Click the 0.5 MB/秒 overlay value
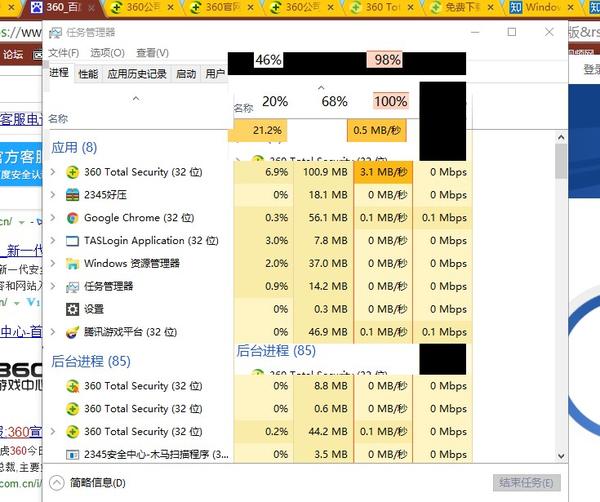 [x=377, y=130]
